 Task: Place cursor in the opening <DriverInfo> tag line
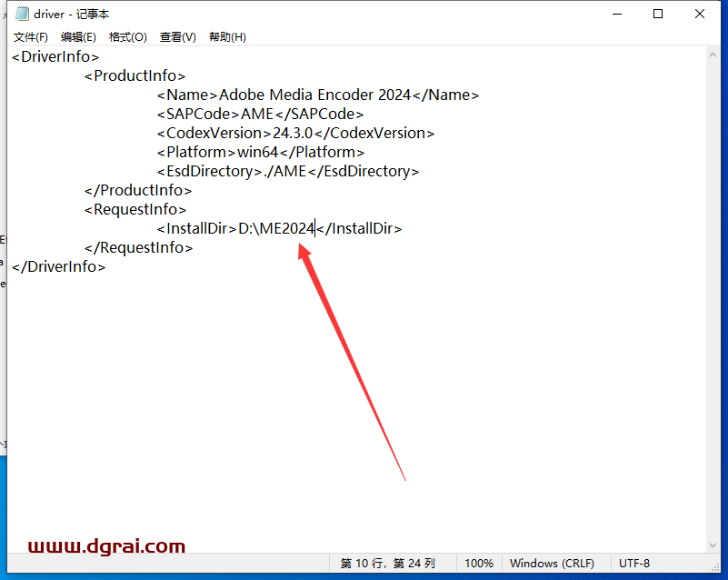pos(55,56)
